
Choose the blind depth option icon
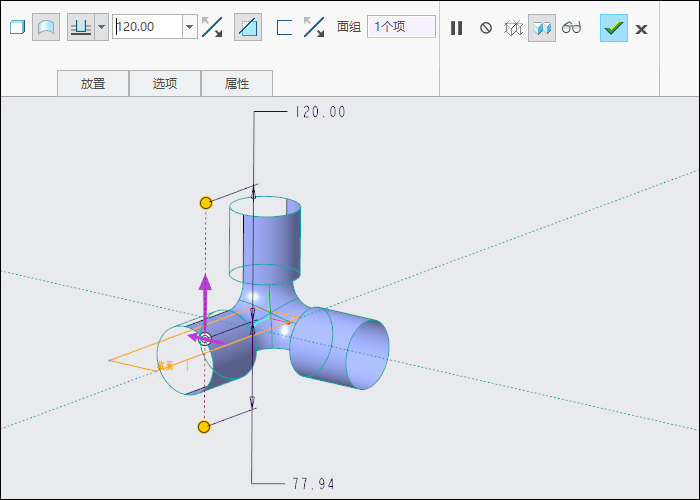pyautogui.click(x=81, y=27)
